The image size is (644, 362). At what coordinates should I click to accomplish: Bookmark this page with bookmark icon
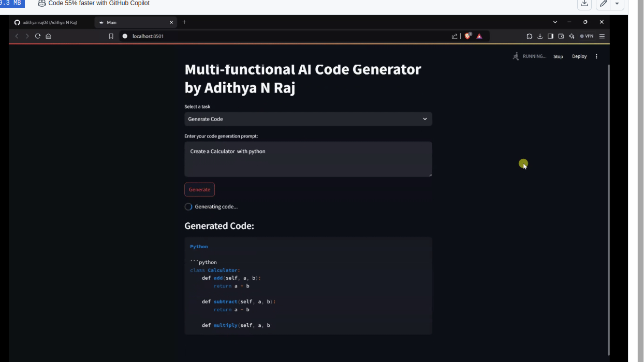pyautogui.click(x=111, y=36)
